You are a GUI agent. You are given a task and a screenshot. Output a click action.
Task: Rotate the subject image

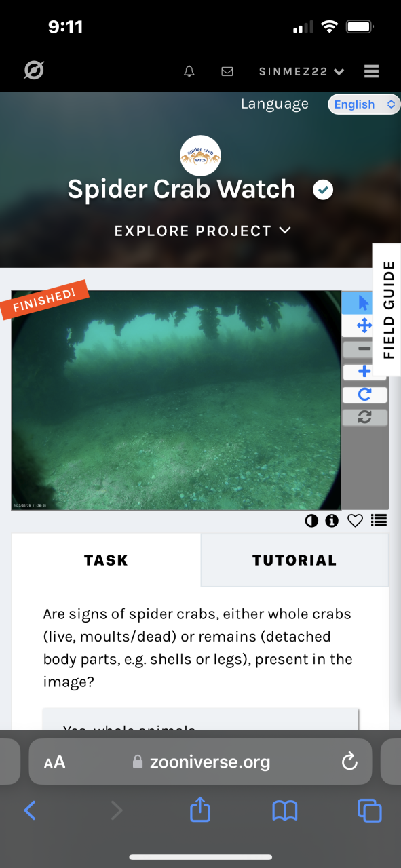click(364, 395)
